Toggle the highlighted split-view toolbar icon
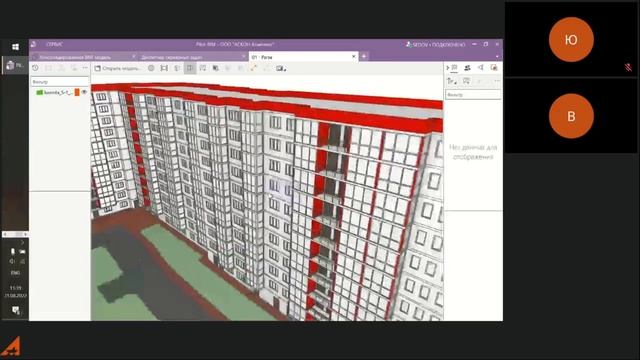Screen dimensions: 640x360 [x=190, y=68]
